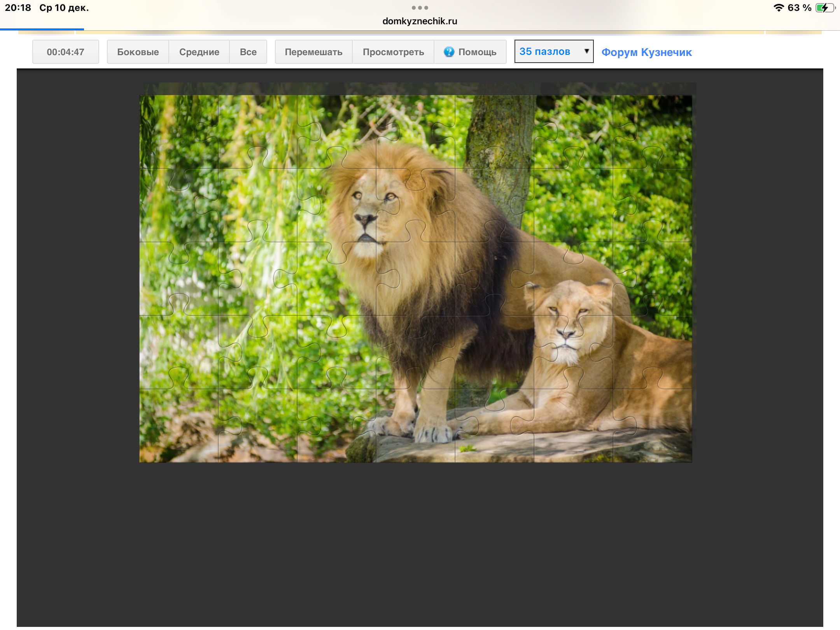Click the 00:04:47 timer display

[65, 52]
